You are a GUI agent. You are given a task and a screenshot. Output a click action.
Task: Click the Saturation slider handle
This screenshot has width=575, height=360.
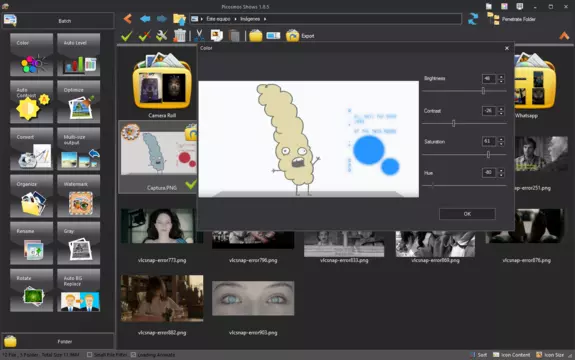tap(488, 155)
